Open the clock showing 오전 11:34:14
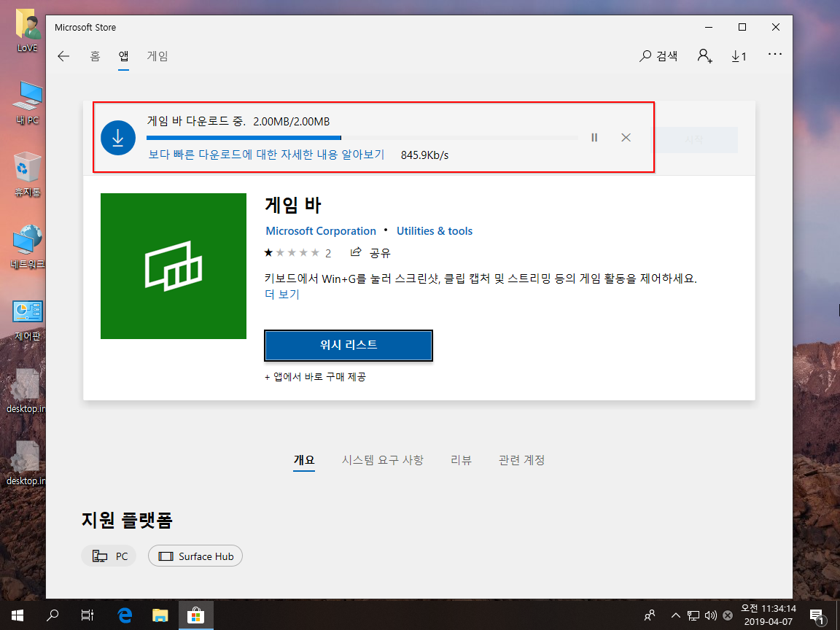 (x=769, y=615)
